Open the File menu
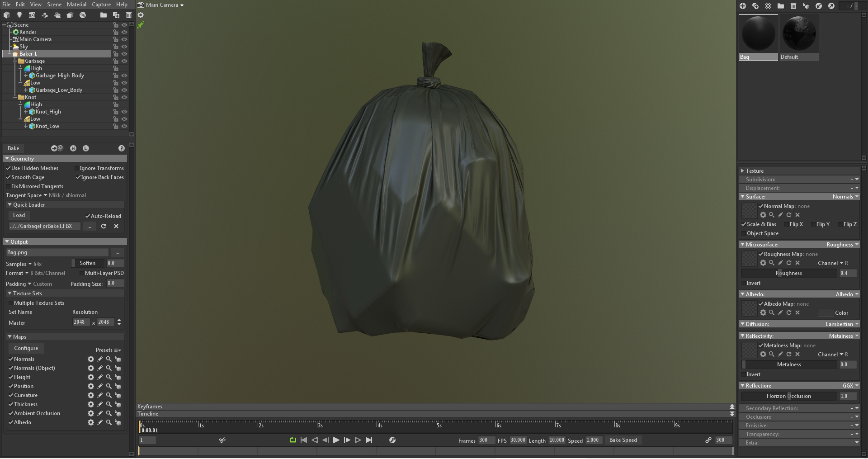Screen dimensions: 868x459 [x=6, y=5]
